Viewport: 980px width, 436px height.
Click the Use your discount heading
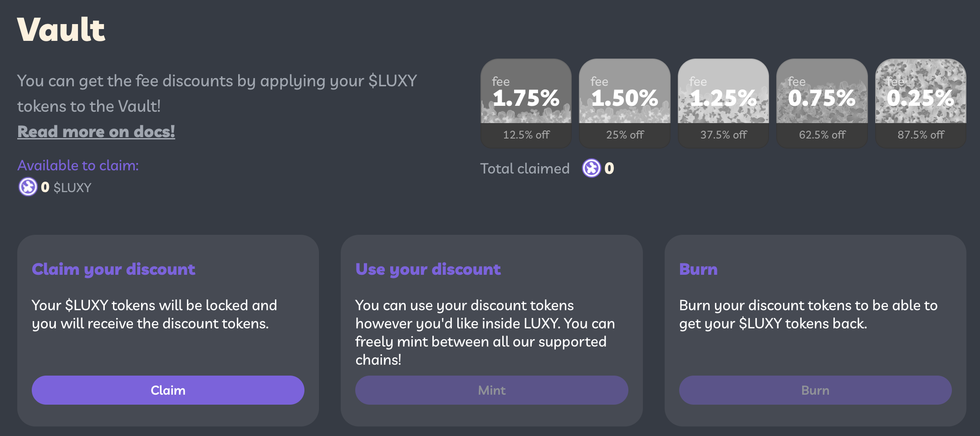(x=428, y=269)
